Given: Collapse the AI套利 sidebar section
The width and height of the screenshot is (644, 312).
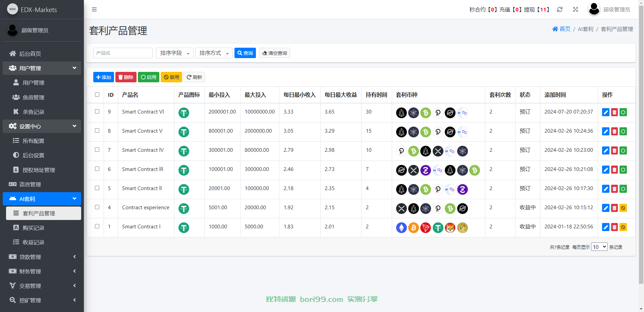Looking at the screenshot, I should (x=42, y=199).
